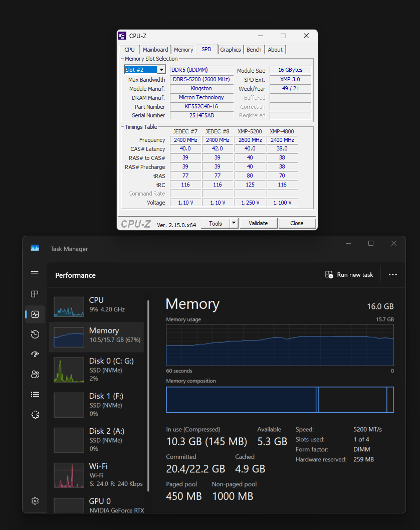Select CPU usage graph thumbnail
This screenshot has width=420, height=530.
[x=69, y=306]
